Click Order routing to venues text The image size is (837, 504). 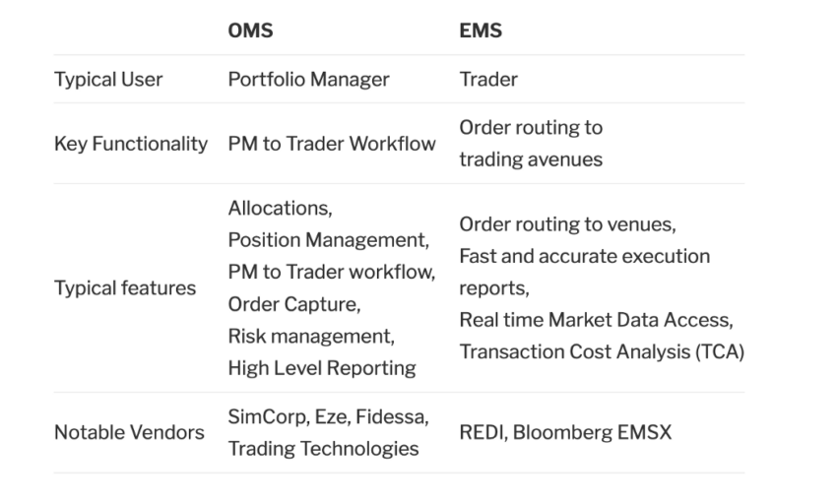click(567, 223)
